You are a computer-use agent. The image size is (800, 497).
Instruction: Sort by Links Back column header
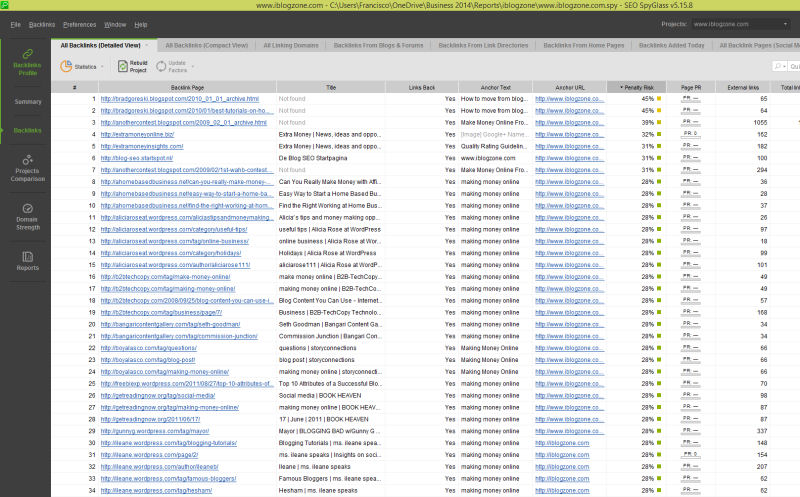(422, 87)
